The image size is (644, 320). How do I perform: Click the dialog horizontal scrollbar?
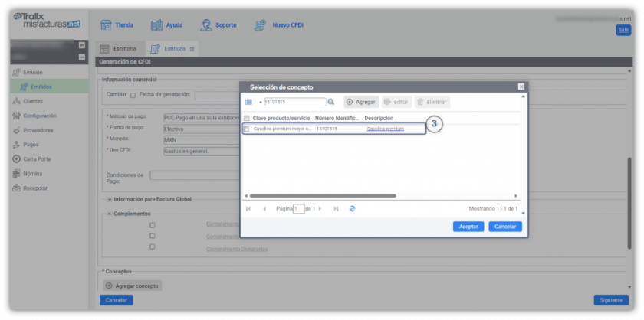322,196
